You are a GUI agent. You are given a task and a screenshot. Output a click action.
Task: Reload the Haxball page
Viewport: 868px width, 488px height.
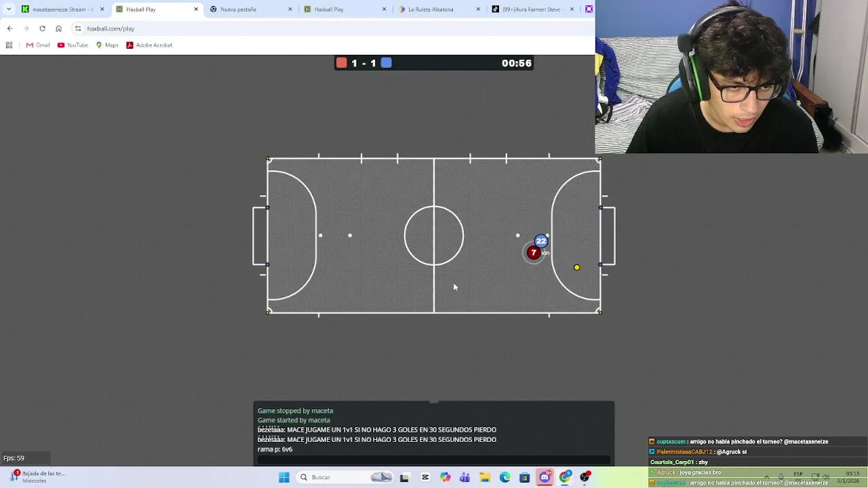point(42,28)
